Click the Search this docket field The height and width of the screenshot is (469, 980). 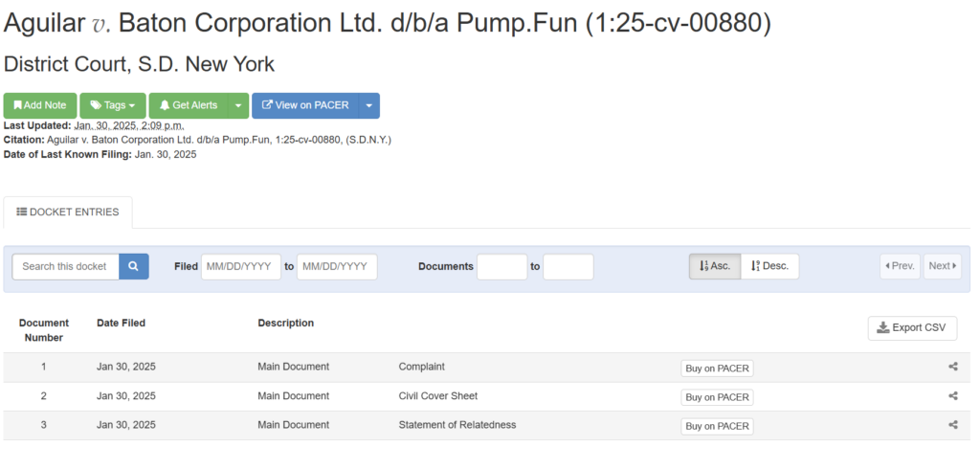coord(66,266)
